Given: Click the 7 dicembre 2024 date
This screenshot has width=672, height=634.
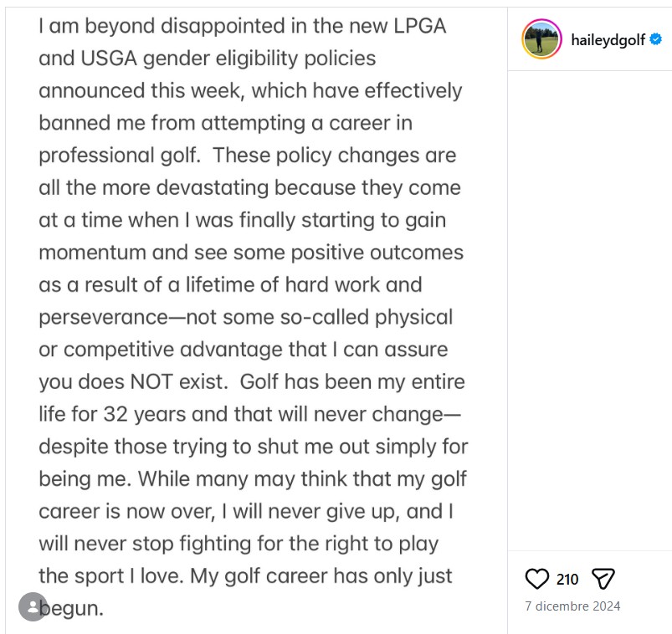Looking at the screenshot, I should pos(572,606).
